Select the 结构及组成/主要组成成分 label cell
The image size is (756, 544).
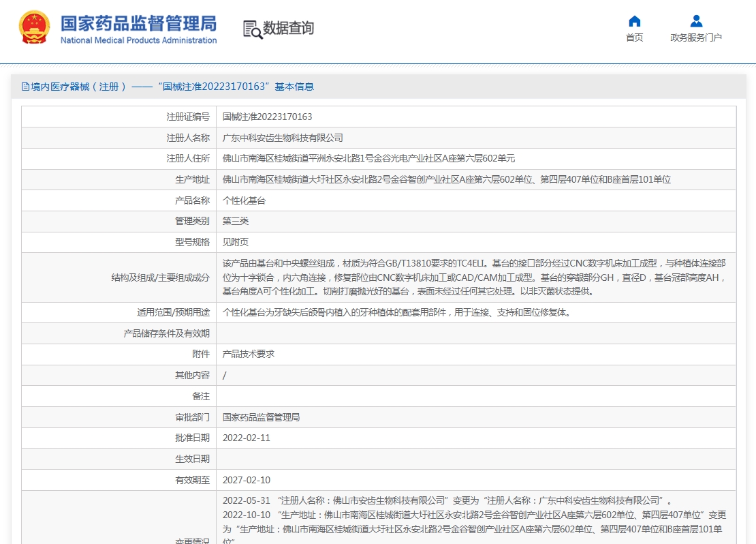point(119,277)
